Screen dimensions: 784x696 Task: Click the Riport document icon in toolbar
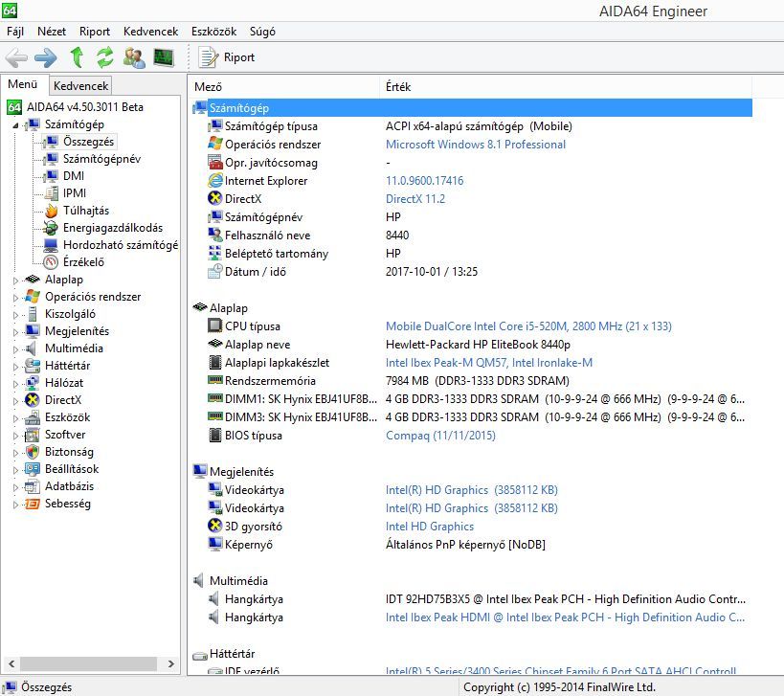pyautogui.click(x=208, y=57)
